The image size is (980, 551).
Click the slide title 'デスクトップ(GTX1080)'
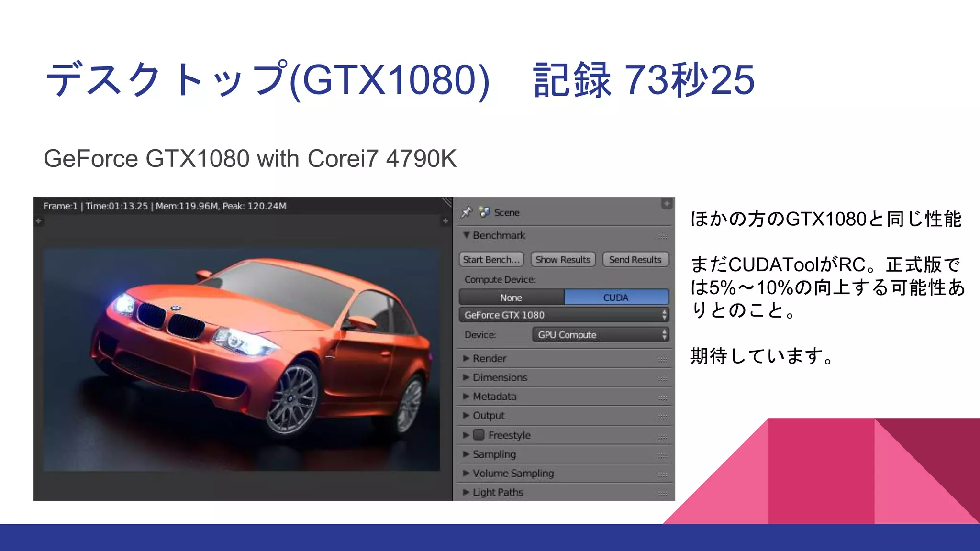tap(268, 80)
